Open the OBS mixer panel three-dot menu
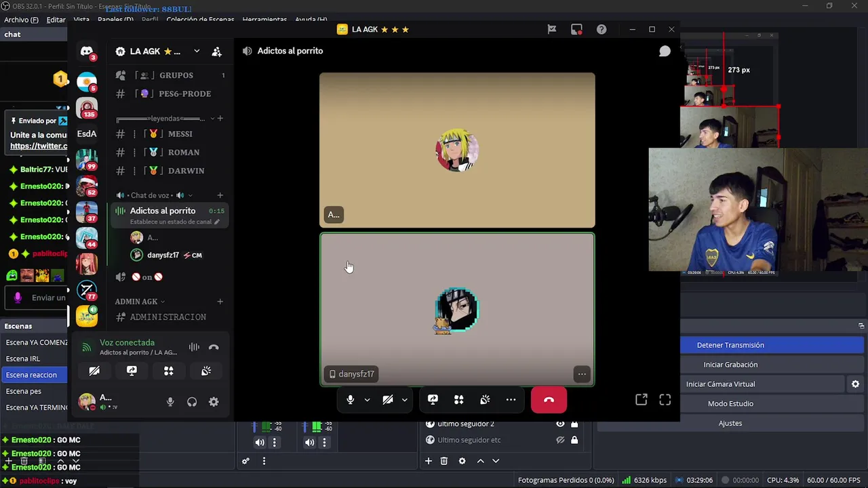The height and width of the screenshot is (488, 868). point(264,461)
